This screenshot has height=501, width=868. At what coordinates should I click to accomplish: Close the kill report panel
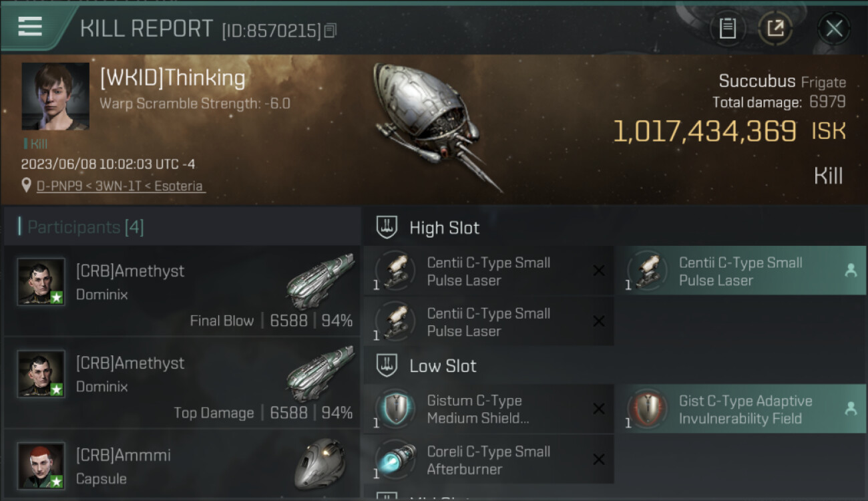(834, 28)
